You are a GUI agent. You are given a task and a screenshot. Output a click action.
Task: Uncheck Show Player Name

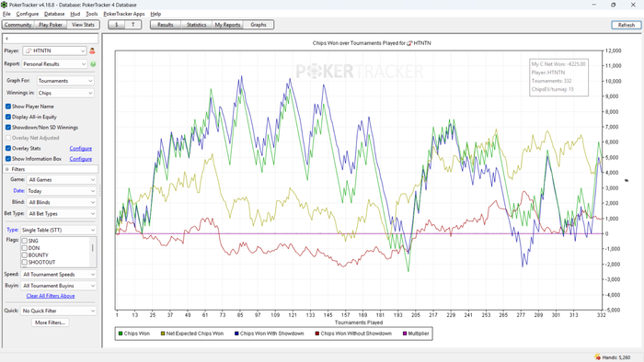click(8, 107)
